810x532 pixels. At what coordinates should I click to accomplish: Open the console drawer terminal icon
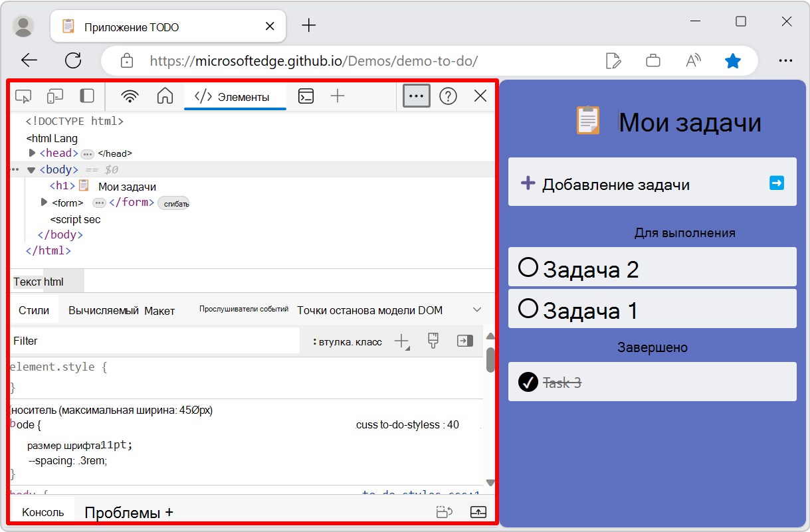point(306,96)
